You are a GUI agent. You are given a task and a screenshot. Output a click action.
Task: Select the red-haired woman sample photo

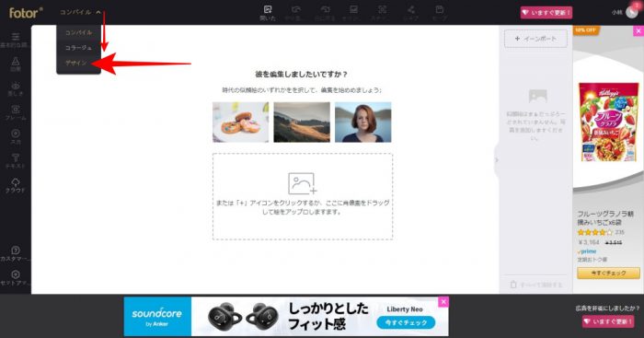pos(363,122)
